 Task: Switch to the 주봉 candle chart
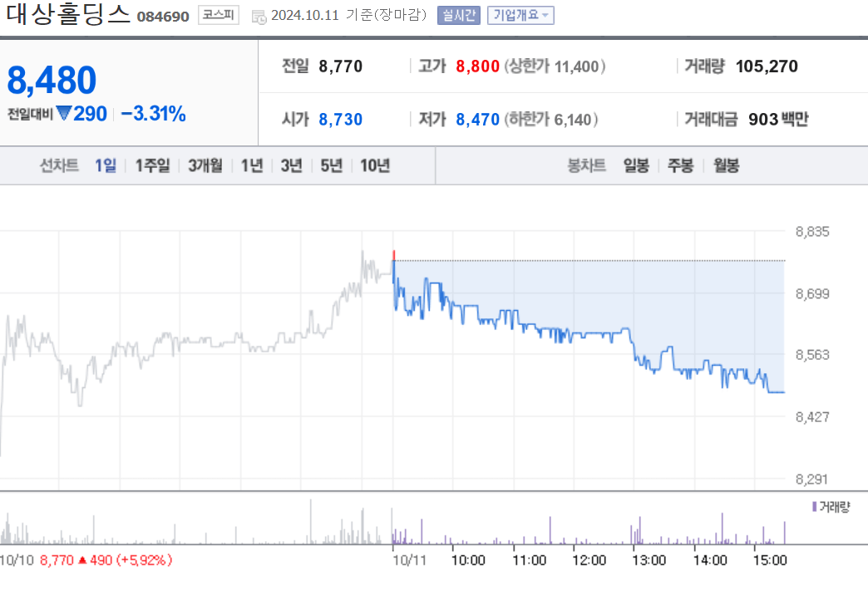point(680,165)
